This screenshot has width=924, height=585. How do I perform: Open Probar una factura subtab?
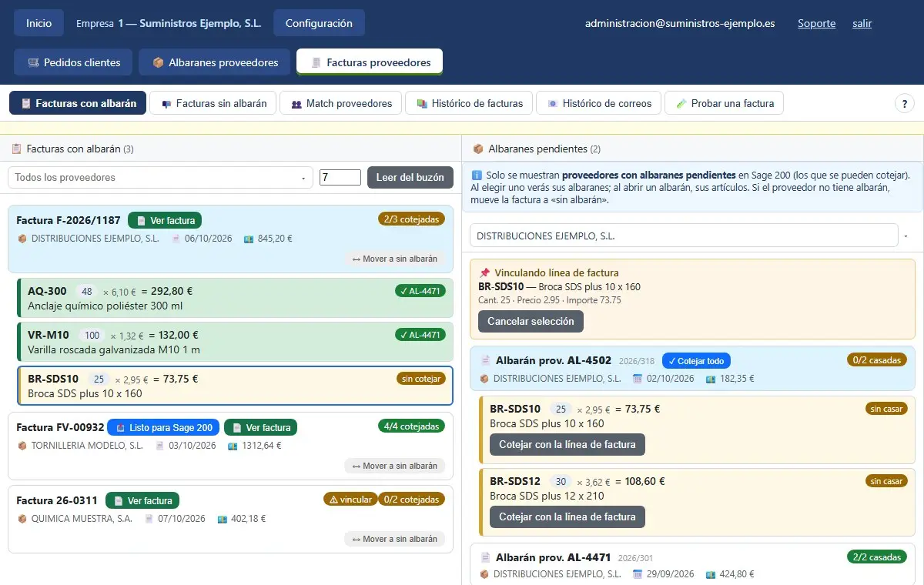(x=724, y=103)
